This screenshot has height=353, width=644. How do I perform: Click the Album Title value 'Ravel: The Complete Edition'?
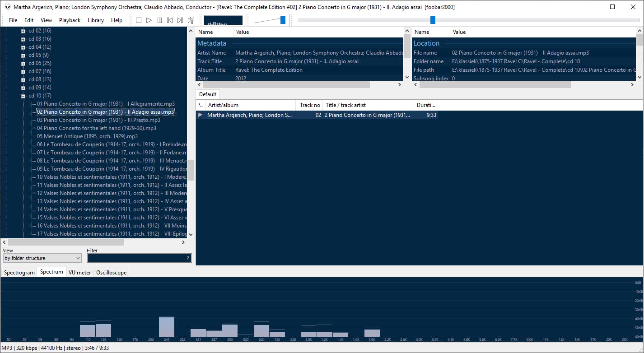(x=269, y=70)
